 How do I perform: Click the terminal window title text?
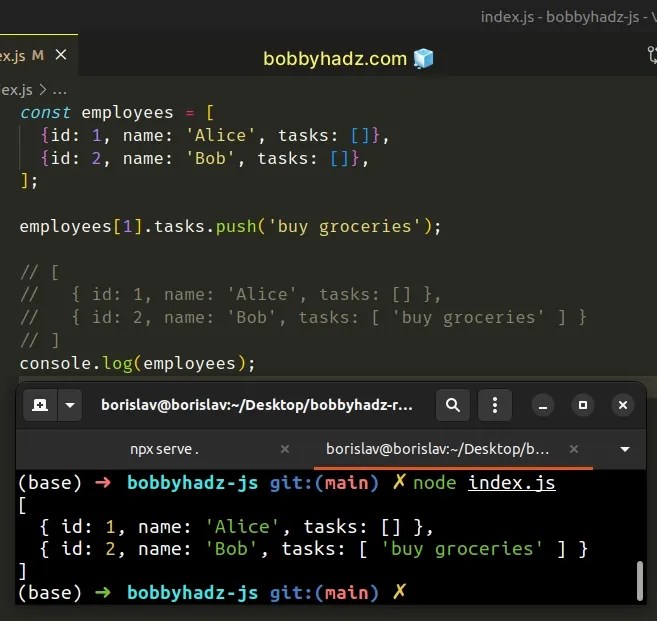click(257, 405)
